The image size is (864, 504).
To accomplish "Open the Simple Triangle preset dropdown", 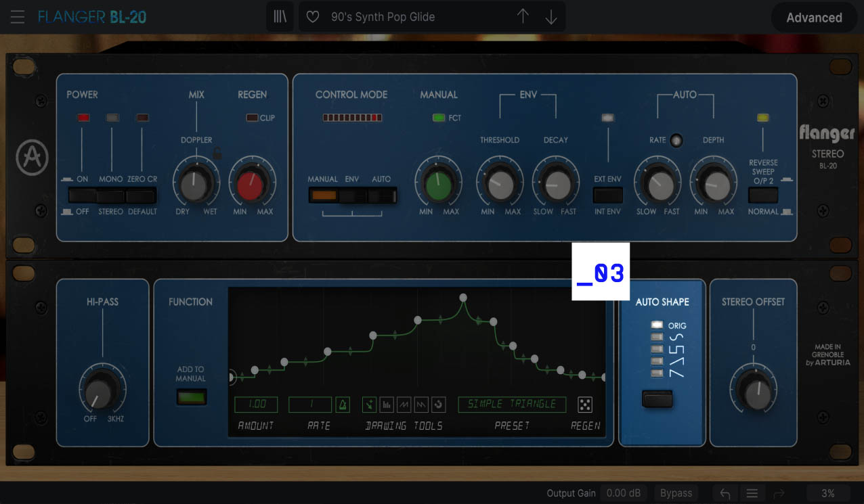I will [512, 404].
